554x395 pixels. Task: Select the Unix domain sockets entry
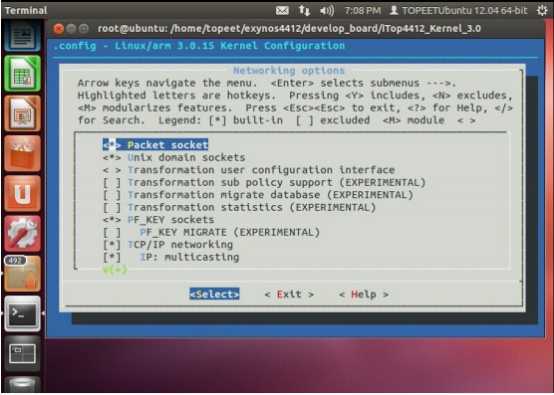tap(186, 157)
